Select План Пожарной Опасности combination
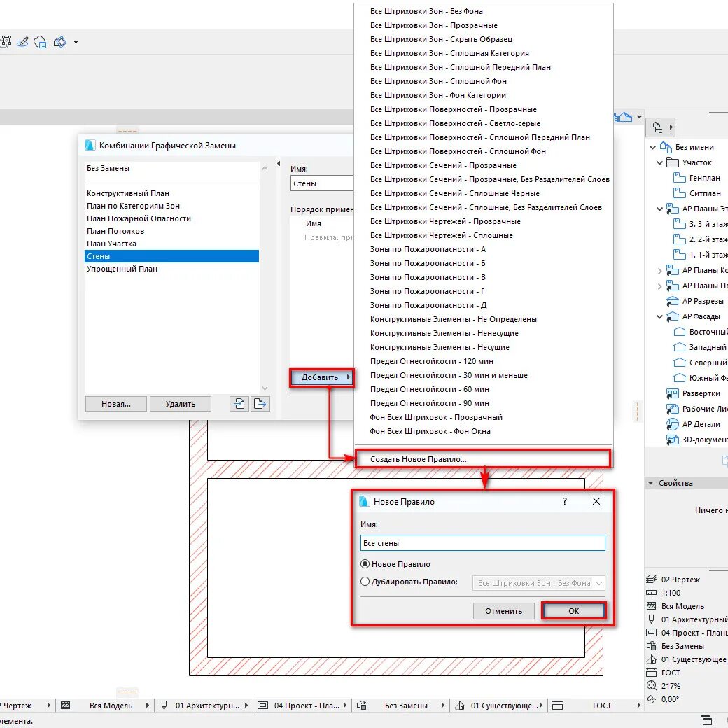Screen dimensions: 728x728 tap(171, 218)
